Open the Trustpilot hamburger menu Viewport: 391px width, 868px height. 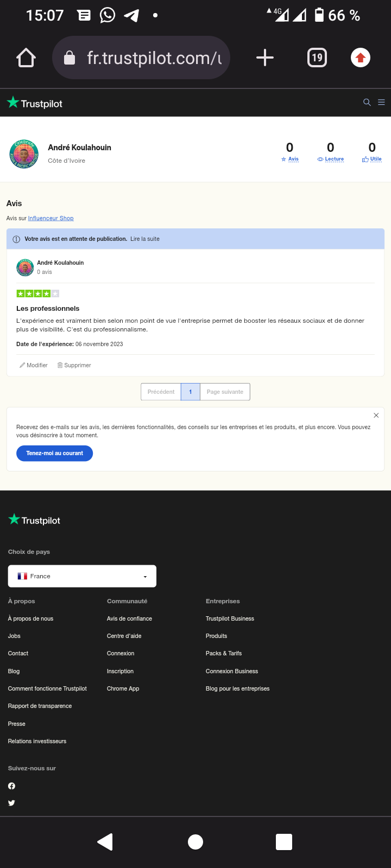click(x=381, y=103)
